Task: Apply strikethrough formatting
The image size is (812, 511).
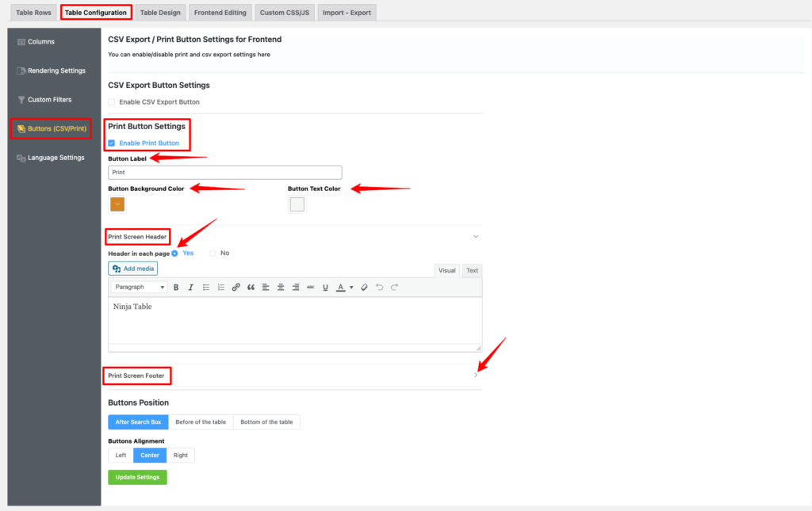Action: coord(310,287)
